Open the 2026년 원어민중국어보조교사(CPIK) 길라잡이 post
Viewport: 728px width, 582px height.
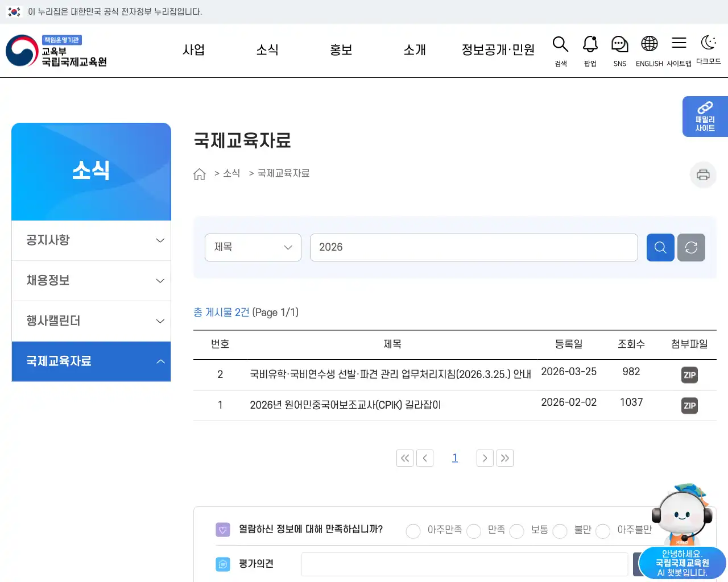345,405
